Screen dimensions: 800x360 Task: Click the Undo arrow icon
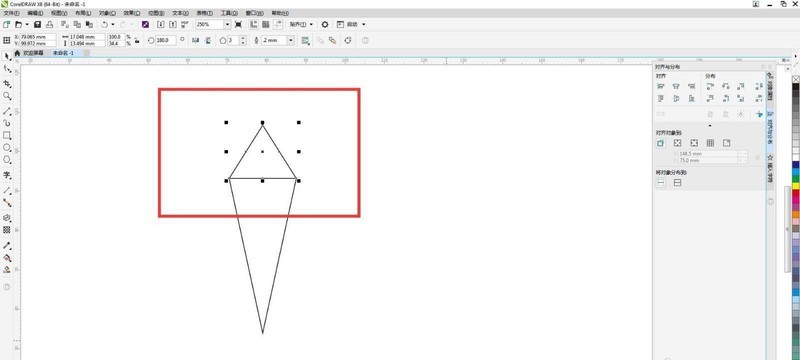(104, 24)
